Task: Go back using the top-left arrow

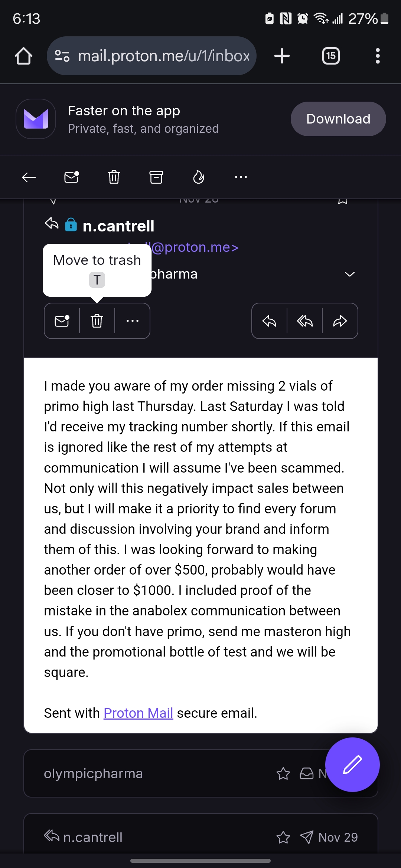Action: pyautogui.click(x=29, y=177)
